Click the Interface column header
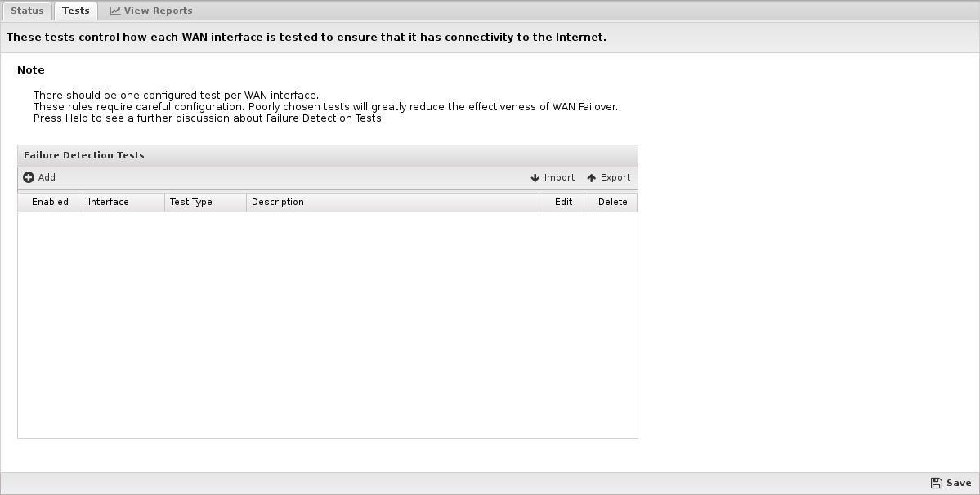Image resolution: width=980 pixels, height=495 pixels. pos(123,203)
